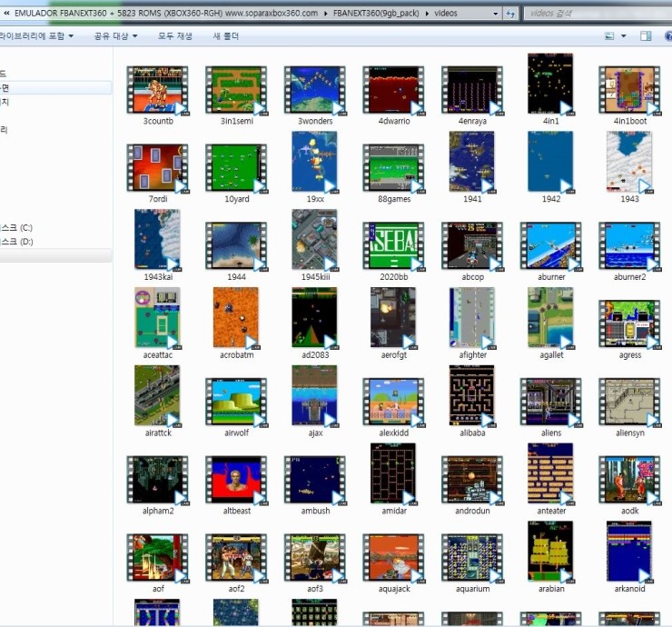
Task: Select the aquajack video thumbnail
Action: (x=393, y=558)
